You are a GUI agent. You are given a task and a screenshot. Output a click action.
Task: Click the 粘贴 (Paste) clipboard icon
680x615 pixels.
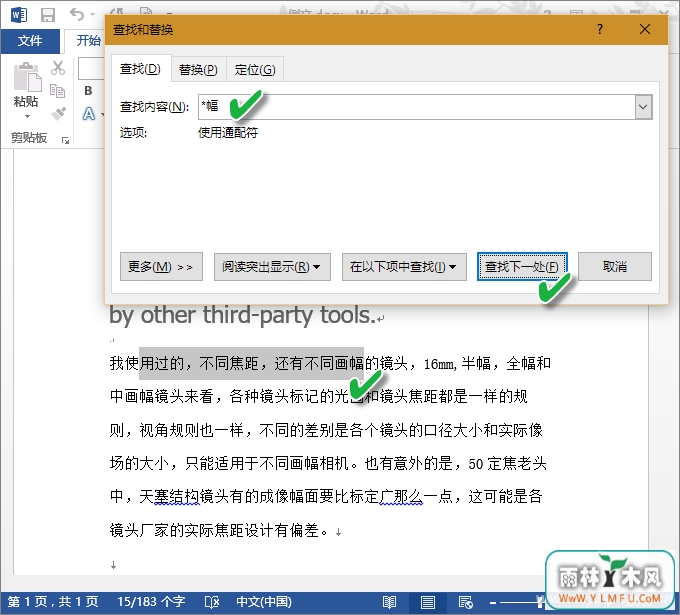tap(27, 77)
